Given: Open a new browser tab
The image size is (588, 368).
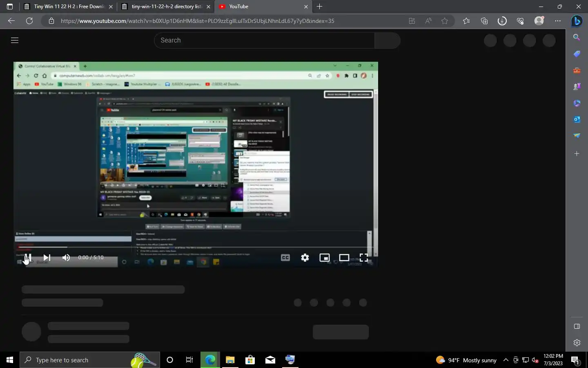Looking at the screenshot, I should pyautogui.click(x=320, y=7).
